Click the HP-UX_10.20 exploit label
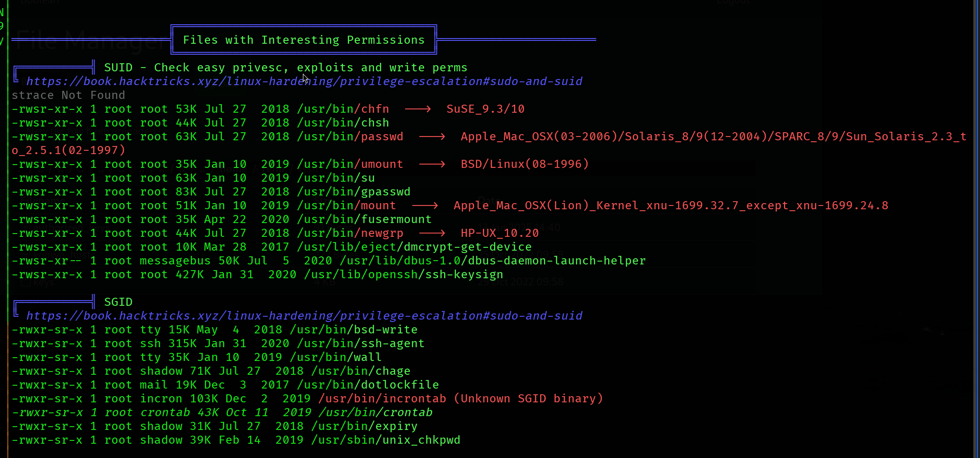The image size is (980, 458). pyautogui.click(x=499, y=233)
